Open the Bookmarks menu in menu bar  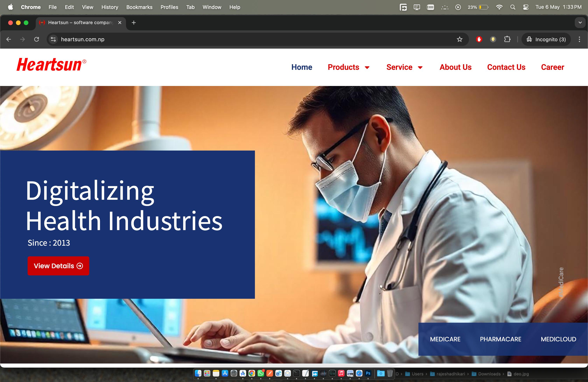click(x=139, y=7)
